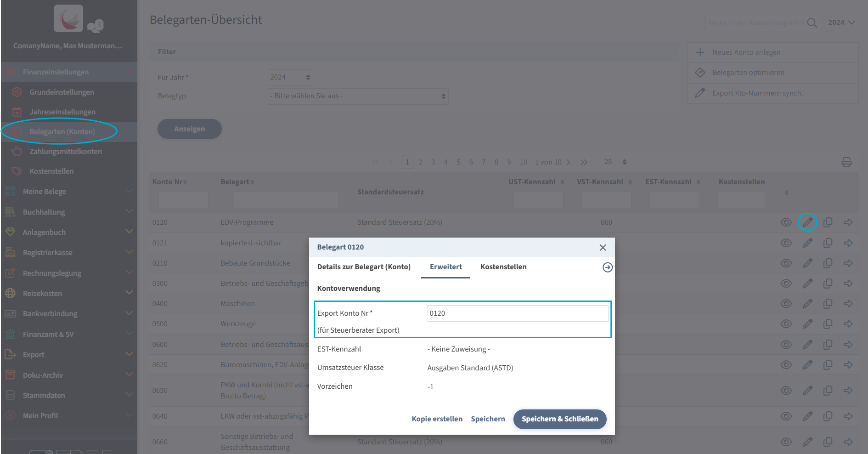Close the Belegart 0120 dialog
Screen dimensions: 868x454
[603, 248]
